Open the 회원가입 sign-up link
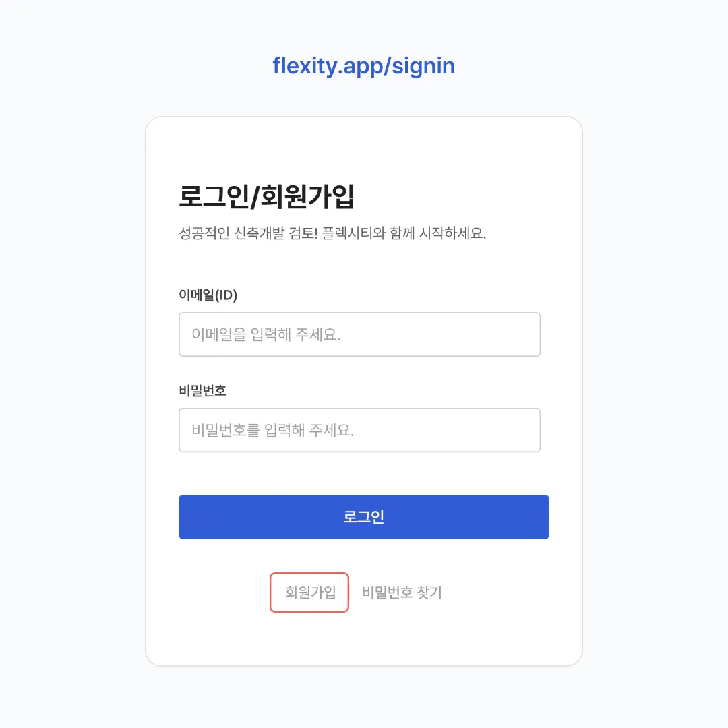728x728 pixels. (309, 592)
